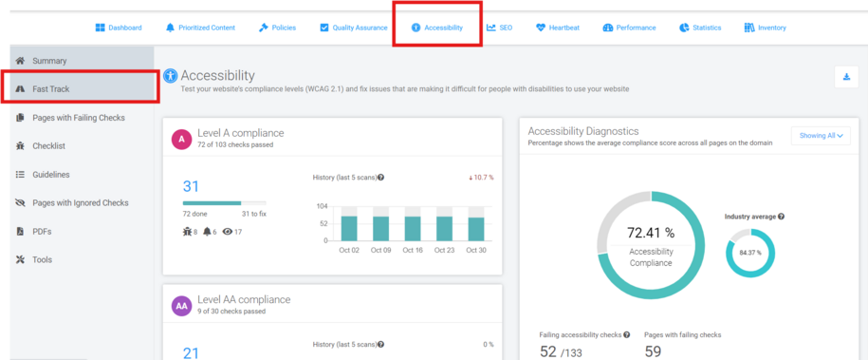Click the Summary home icon
This screenshot has height=360, width=868.
coord(21,61)
